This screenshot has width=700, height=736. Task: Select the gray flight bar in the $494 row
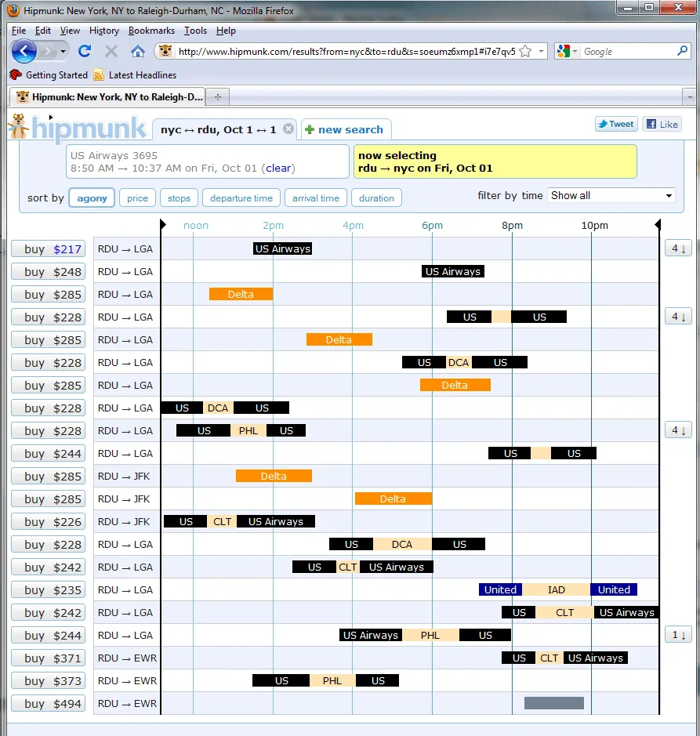click(x=554, y=703)
